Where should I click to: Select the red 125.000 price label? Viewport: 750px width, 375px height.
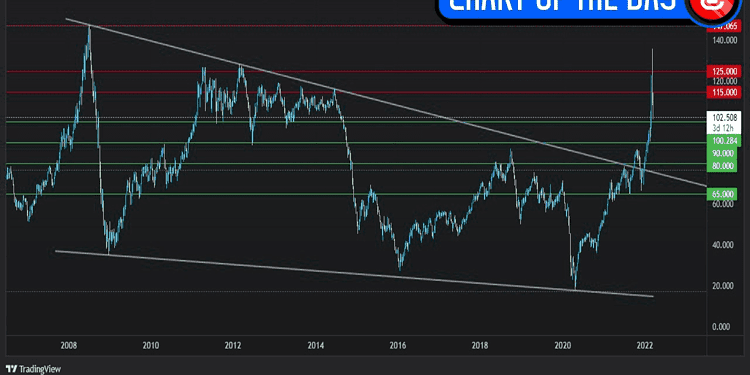[723, 72]
